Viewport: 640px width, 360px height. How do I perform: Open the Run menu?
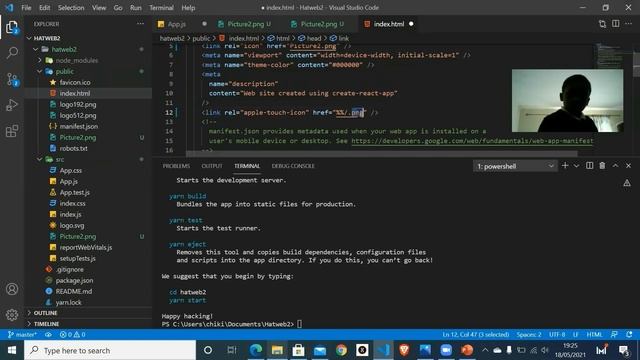pyautogui.click(x=136, y=7)
